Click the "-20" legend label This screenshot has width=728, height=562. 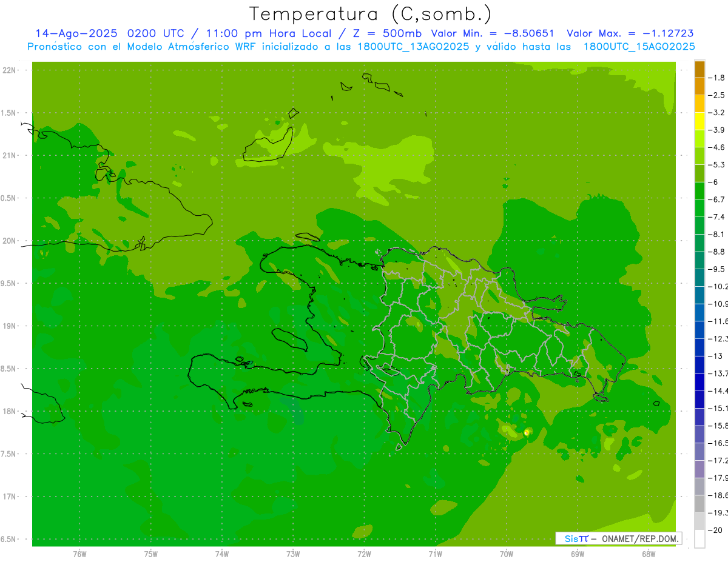point(716,530)
